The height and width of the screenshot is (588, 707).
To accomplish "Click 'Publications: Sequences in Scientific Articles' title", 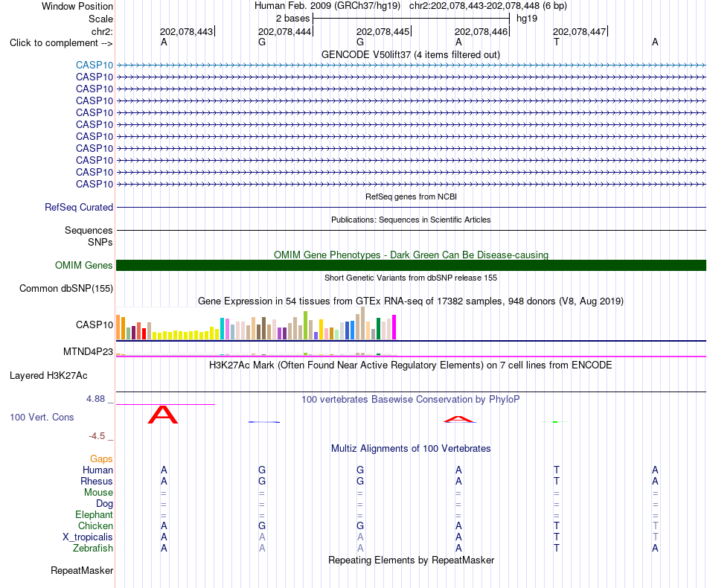I will (x=411, y=220).
